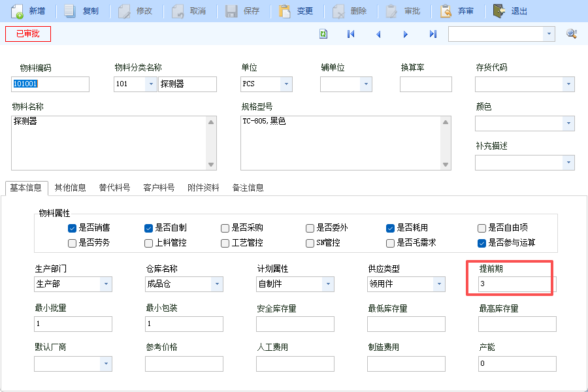Jump to the first record arrow

[351, 34]
